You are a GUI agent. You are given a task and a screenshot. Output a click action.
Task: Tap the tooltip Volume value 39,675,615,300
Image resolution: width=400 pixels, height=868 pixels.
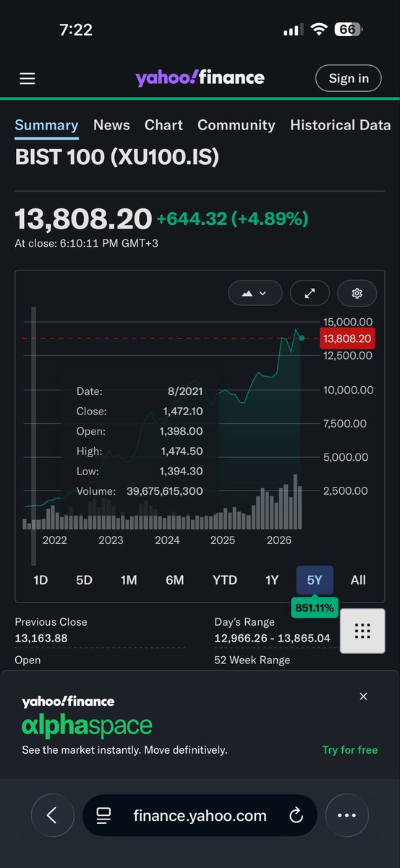pos(165,491)
